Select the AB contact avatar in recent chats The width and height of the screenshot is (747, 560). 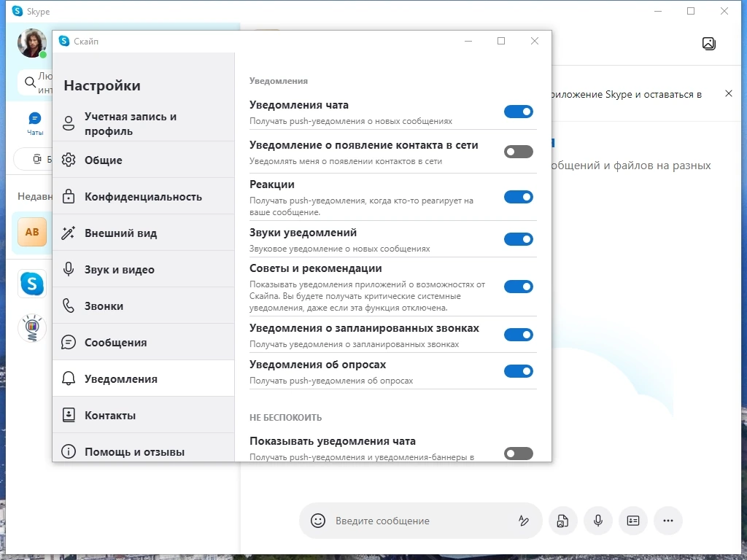click(32, 232)
